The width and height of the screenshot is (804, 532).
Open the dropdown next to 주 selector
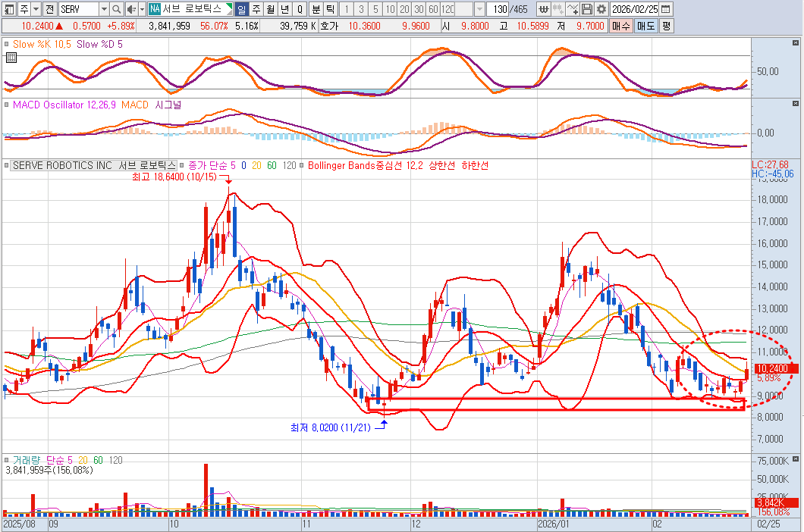pyautogui.click(x=36, y=9)
